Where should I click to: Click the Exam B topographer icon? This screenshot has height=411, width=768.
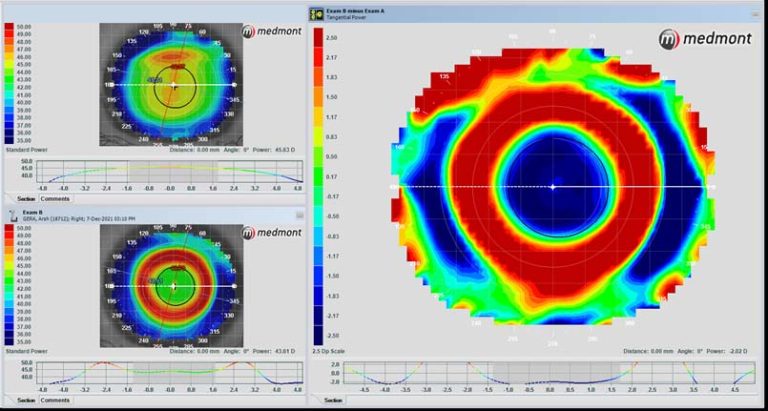pyautogui.click(x=13, y=215)
